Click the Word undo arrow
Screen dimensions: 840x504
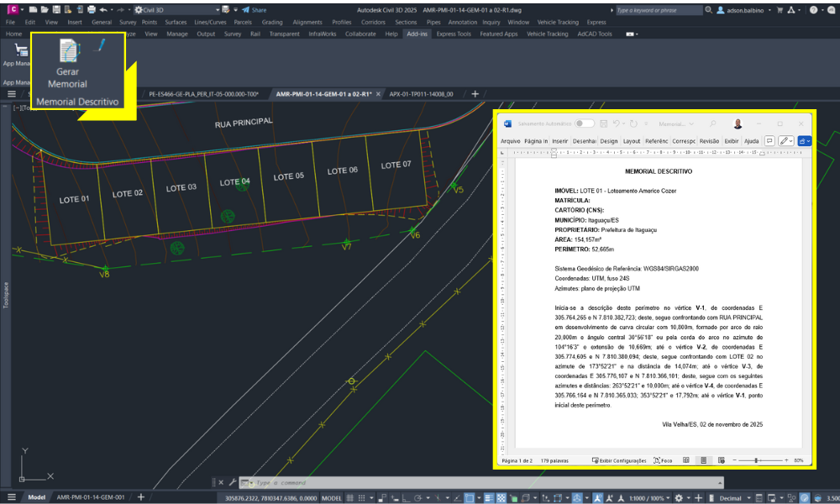pyautogui.click(x=616, y=123)
